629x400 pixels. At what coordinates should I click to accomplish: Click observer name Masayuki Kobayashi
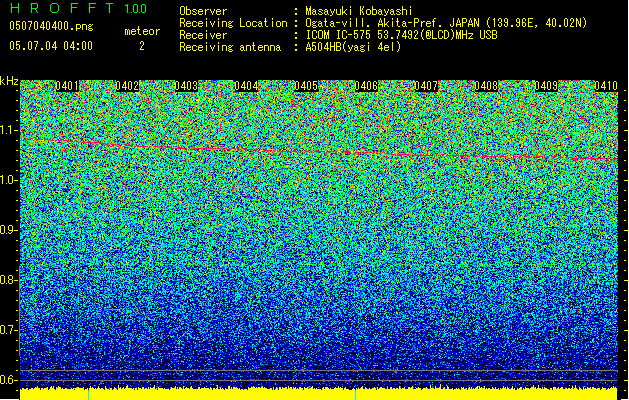click(359, 11)
